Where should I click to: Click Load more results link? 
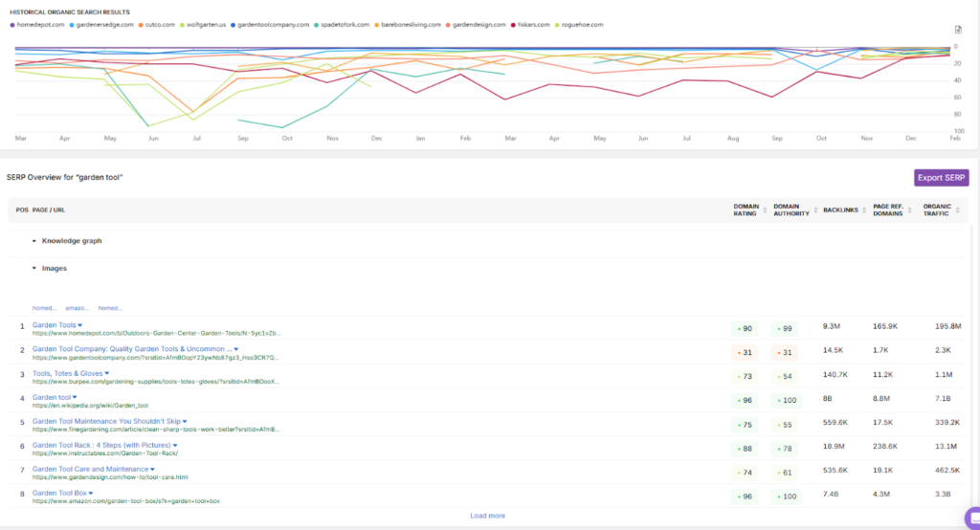[487, 516]
